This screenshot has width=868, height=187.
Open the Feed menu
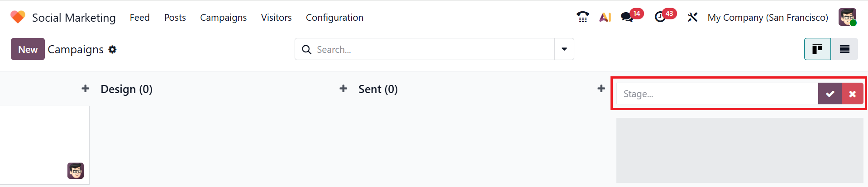click(139, 17)
